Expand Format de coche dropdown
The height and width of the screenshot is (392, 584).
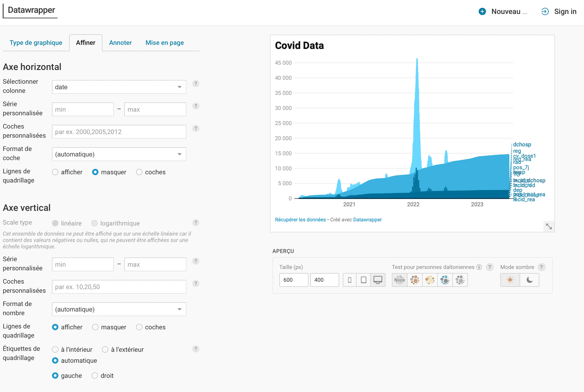pyautogui.click(x=119, y=154)
